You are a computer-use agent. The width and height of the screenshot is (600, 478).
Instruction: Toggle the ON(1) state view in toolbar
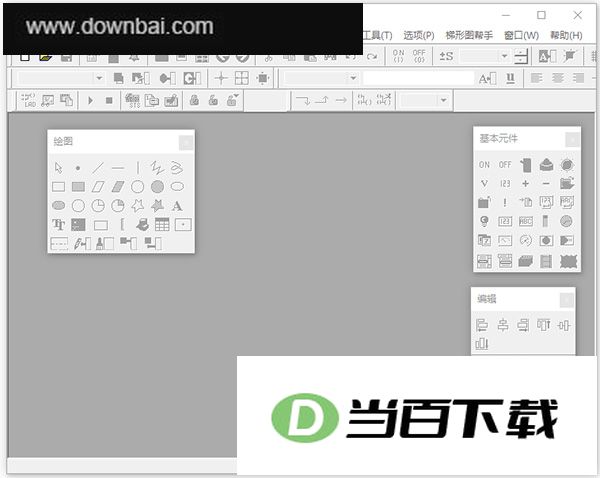tap(398, 56)
